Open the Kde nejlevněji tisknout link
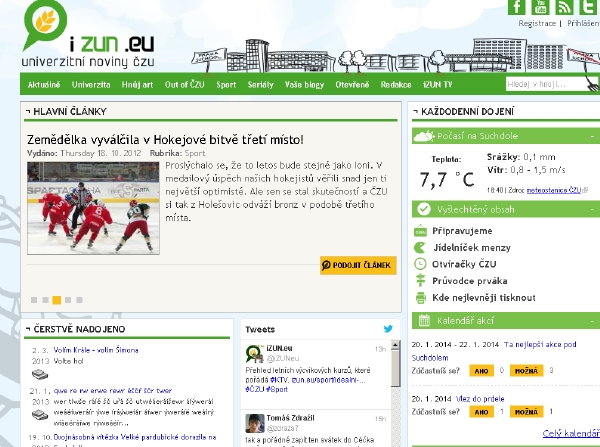The image size is (600, 447). [x=484, y=297]
